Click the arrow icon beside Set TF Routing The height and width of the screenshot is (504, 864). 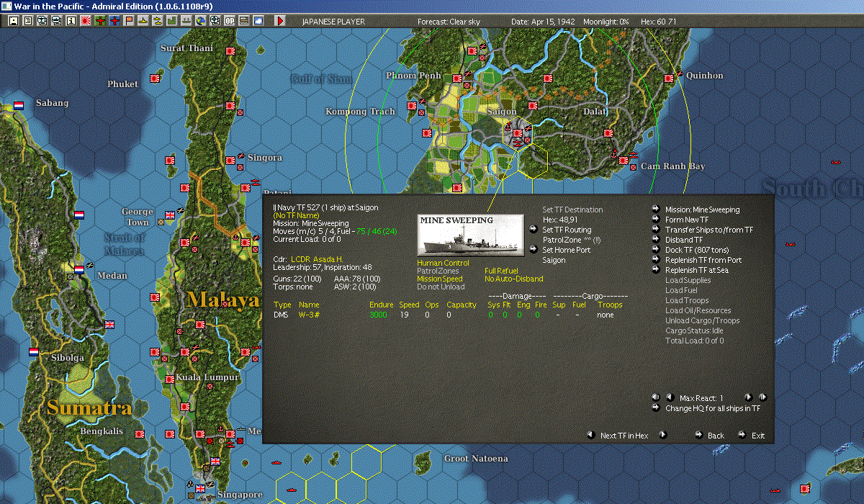pyautogui.click(x=533, y=230)
